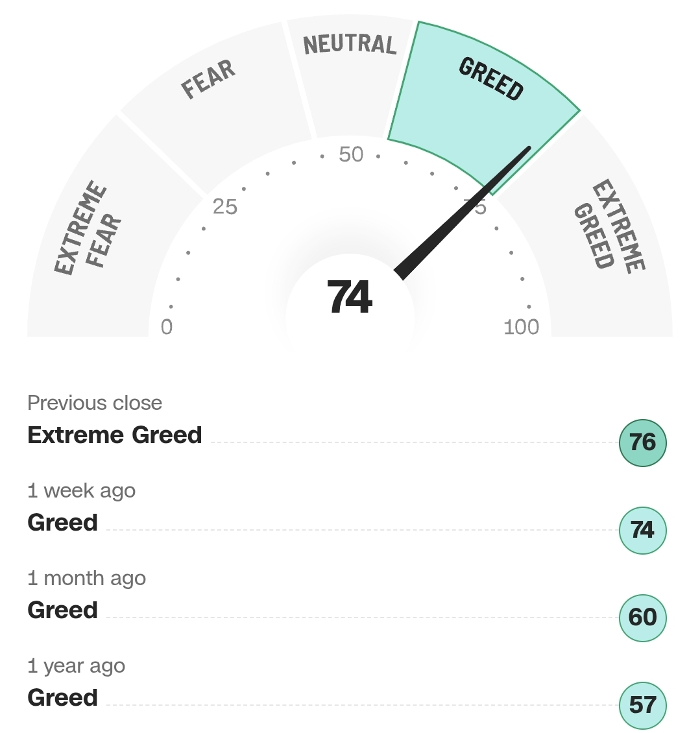Click the 1 month ago label
The image size is (700, 733).
pyautogui.click(x=86, y=578)
